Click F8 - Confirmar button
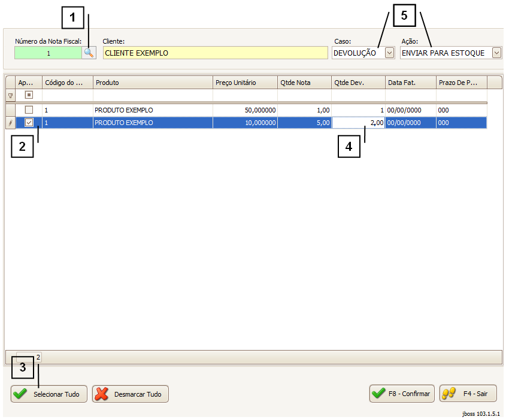Image resolution: width=506 pixels, height=420 pixels. [x=402, y=394]
